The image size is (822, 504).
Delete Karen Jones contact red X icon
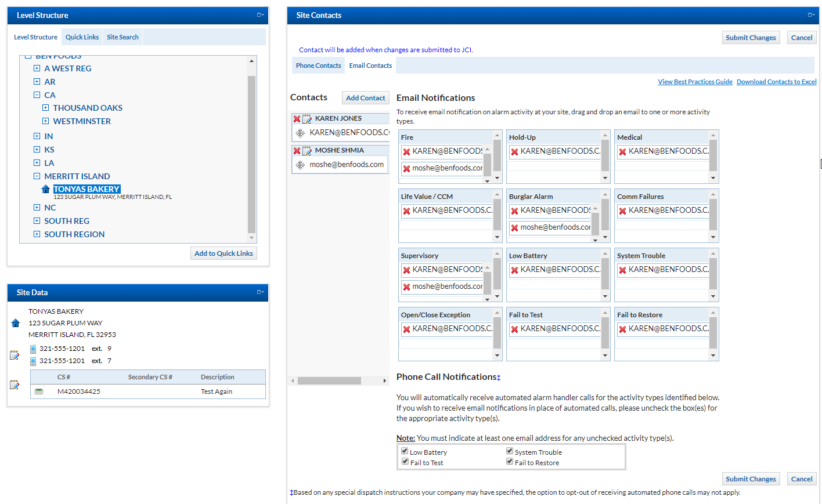297,119
